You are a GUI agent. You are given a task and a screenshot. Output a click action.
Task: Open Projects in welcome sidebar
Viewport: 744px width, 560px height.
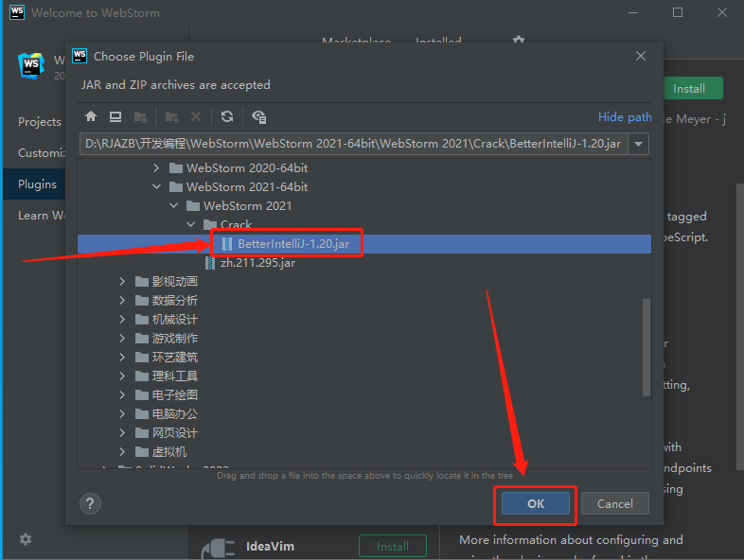[40, 122]
